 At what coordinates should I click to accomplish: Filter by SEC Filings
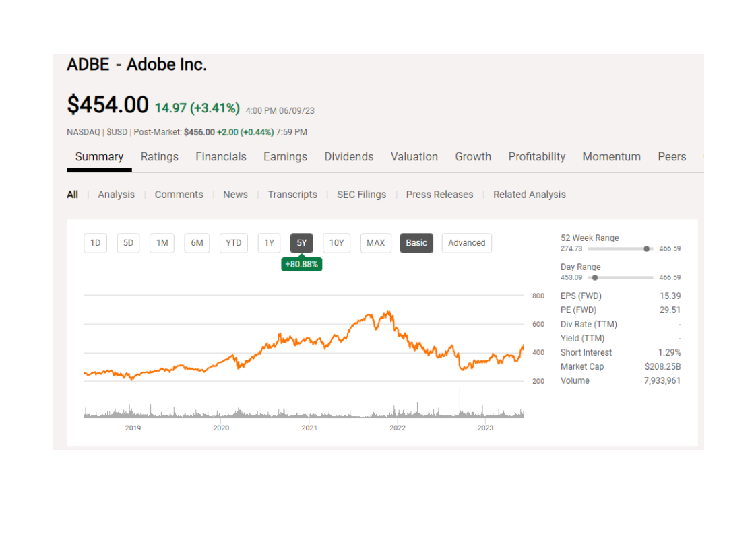[362, 195]
